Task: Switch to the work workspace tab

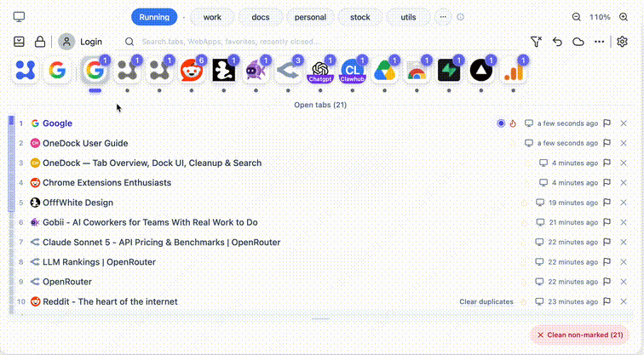Action: tap(212, 17)
